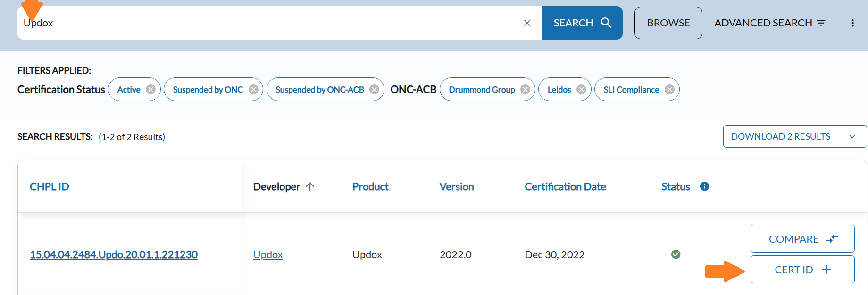
Task: Click DOWNLOAD 2 RESULTS button
Action: coord(780,136)
